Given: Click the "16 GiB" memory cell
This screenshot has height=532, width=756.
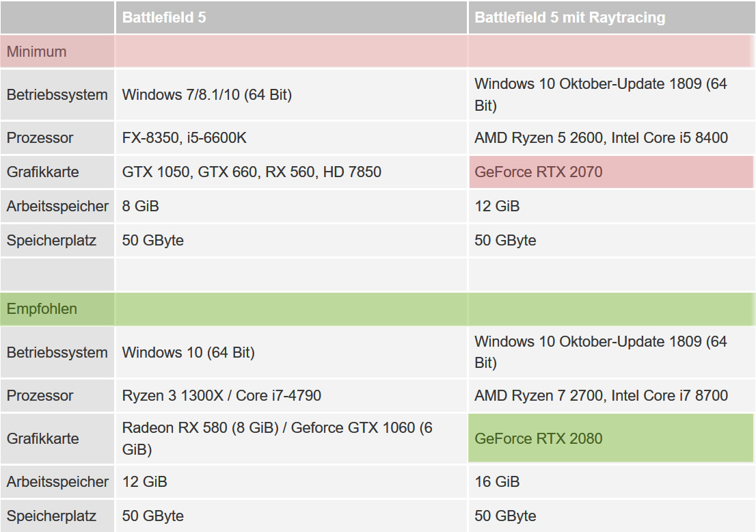Looking at the screenshot, I should (x=497, y=481).
